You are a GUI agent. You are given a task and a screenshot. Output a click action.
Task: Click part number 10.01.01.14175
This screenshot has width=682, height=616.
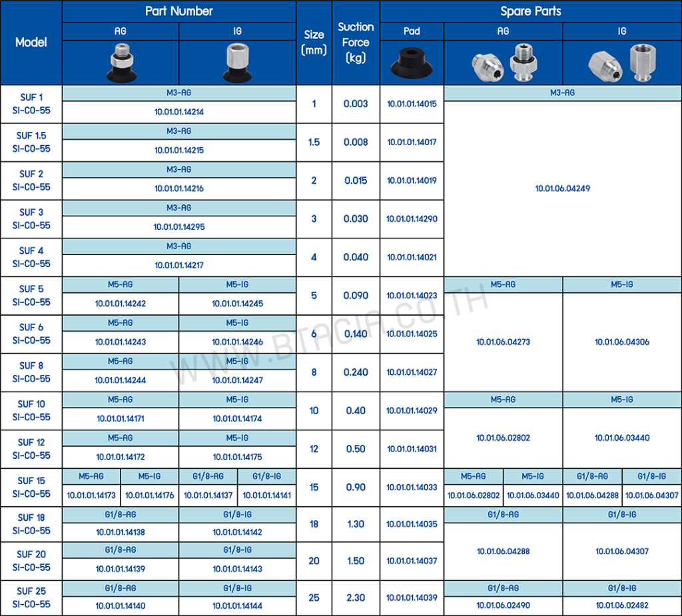(x=238, y=457)
